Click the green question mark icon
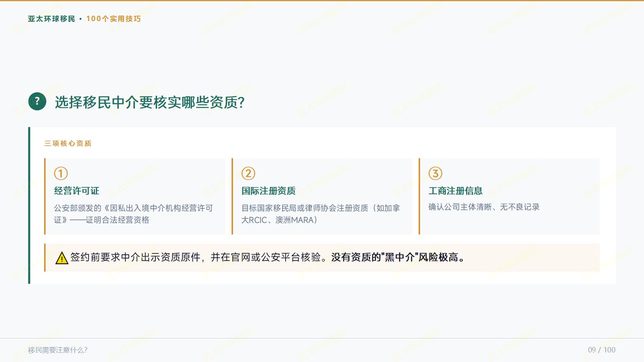 click(x=37, y=102)
